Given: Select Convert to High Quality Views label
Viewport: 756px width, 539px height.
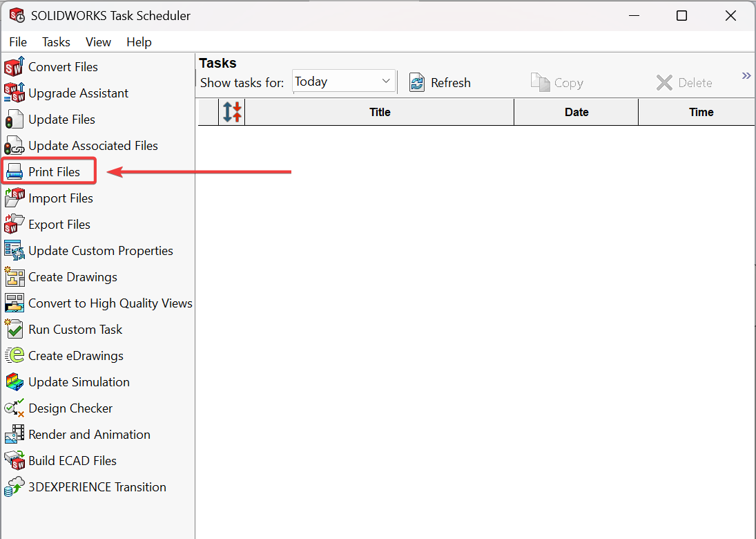Looking at the screenshot, I should [110, 303].
